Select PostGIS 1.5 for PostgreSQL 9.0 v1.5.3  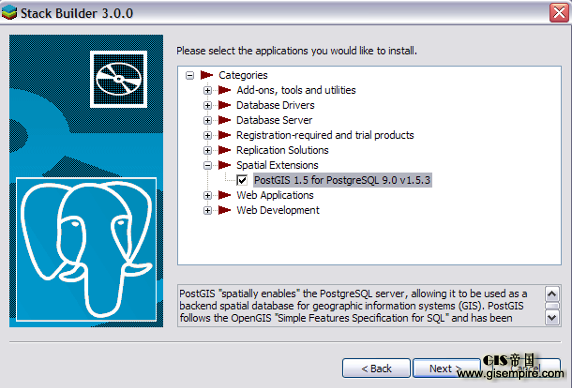342,180
